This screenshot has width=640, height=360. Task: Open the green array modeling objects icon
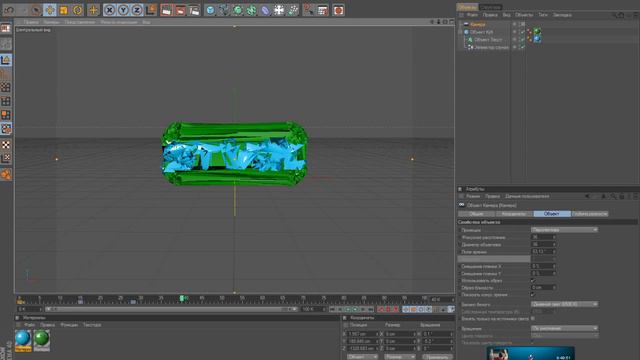tap(251, 10)
